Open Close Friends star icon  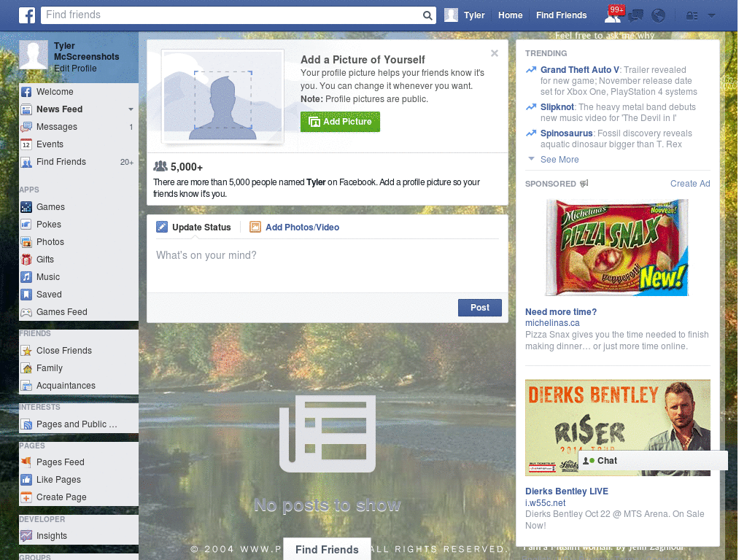pos(27,351)
